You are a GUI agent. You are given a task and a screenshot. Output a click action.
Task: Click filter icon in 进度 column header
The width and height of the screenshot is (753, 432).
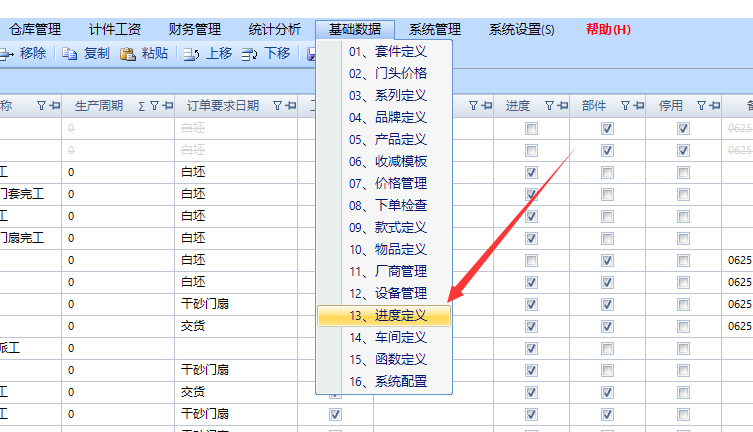coord(548,105)
